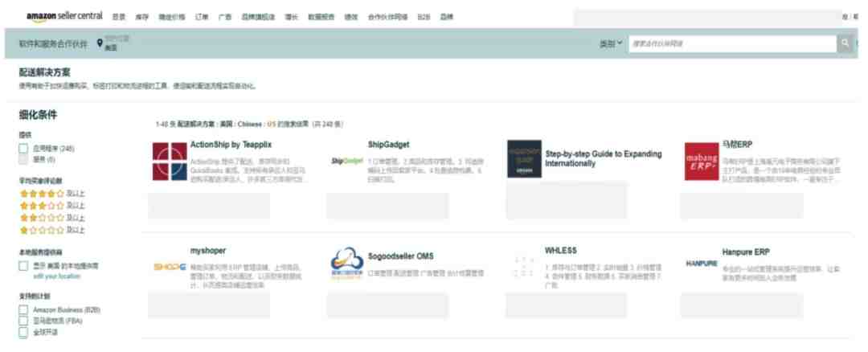Viewport: 868px width, 352px height.
Task: Open the ActionShip by Teapplix logo
Action: (170, 161)
